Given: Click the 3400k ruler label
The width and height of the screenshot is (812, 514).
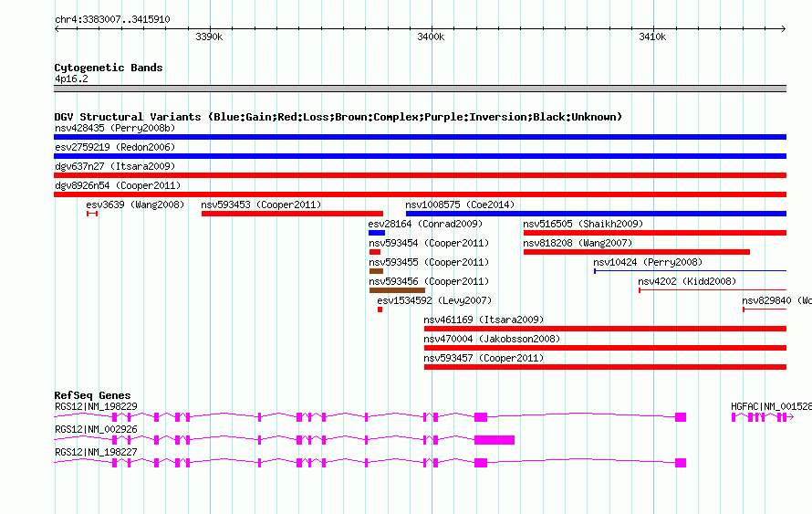Looking at the screenshot, I should (x=431, y=37).
